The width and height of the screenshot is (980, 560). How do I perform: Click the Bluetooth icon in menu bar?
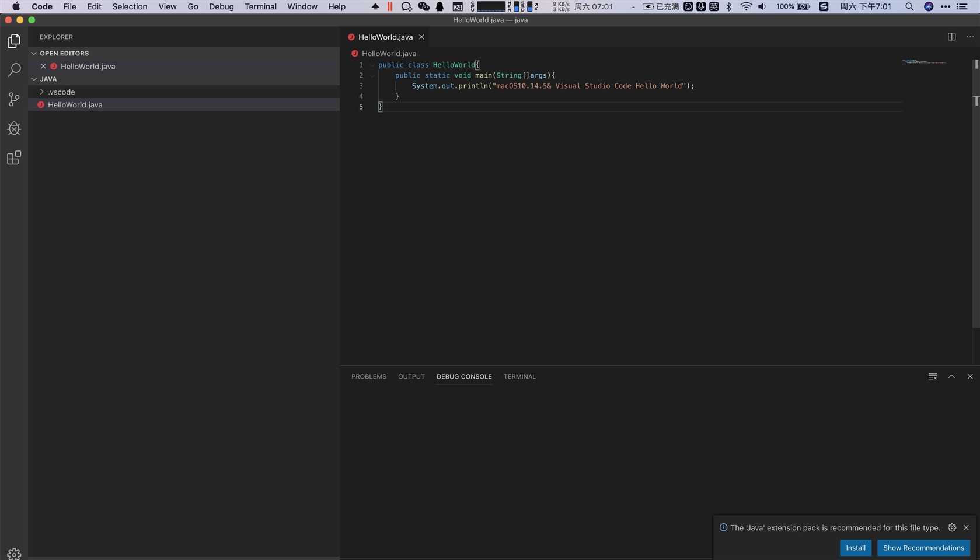point(728,6)
